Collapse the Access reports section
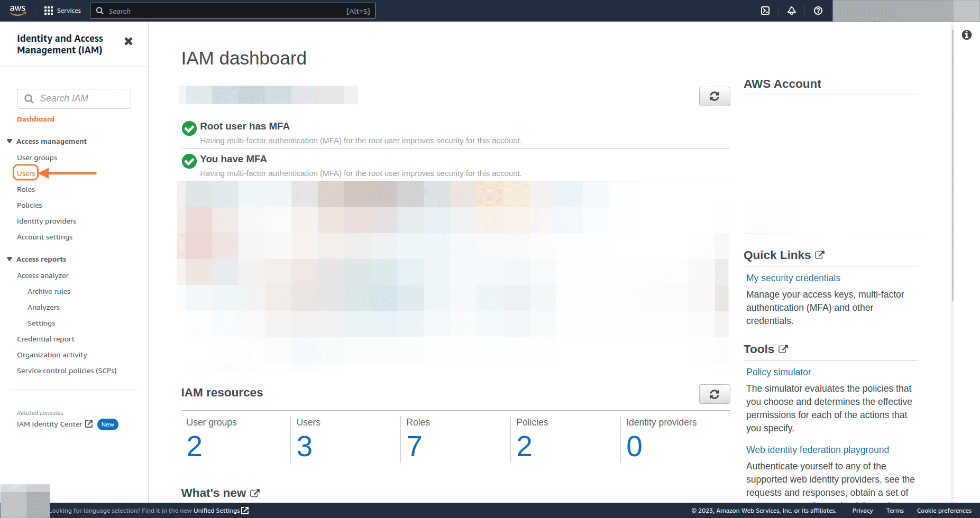980x518 pixels. 10,259
